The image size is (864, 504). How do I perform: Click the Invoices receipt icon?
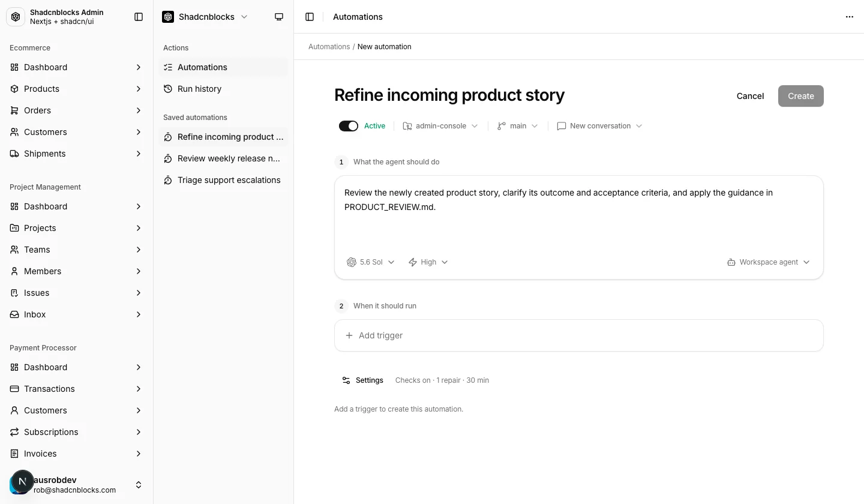pyautogui.click(x=14, y=454)
